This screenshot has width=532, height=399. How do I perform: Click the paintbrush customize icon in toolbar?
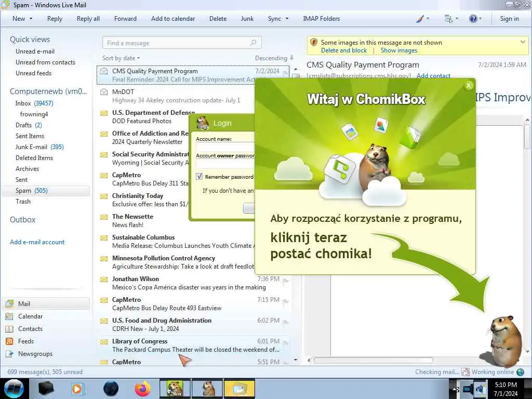point(420,19)
